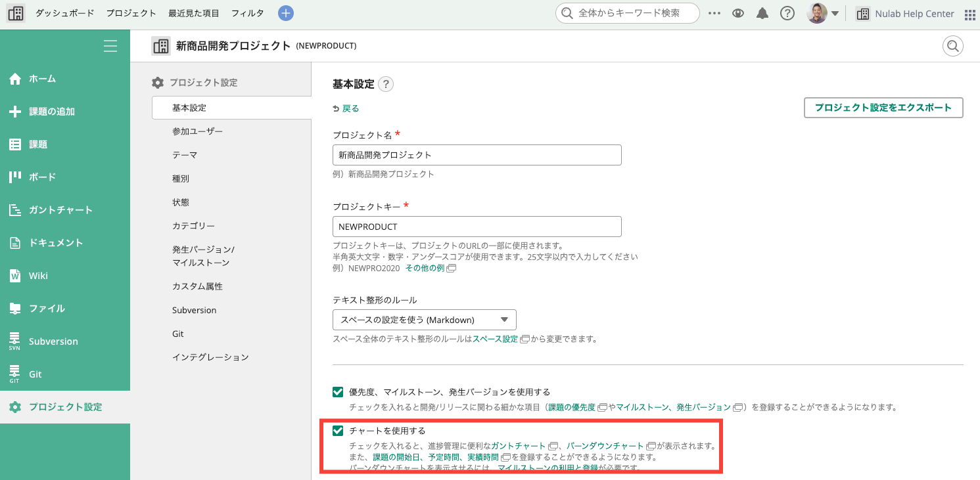Open ダッシュボード menu
This screenshot has width=980, height=480.
[x=64, y=13]
